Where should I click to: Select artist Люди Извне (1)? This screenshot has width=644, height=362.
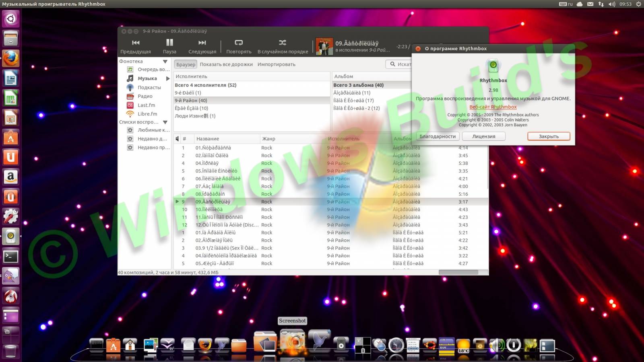(252, 116)
